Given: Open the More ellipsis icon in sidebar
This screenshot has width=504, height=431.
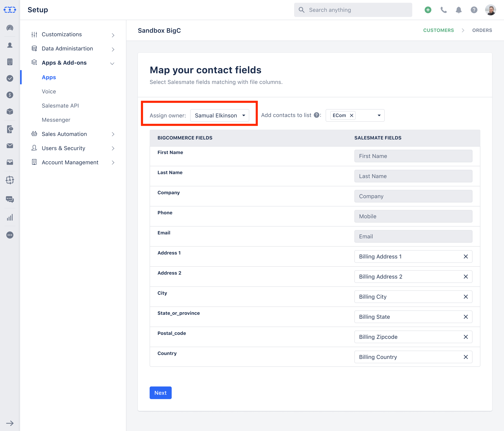Looking at the screenshot, I should tap(10, 235).
